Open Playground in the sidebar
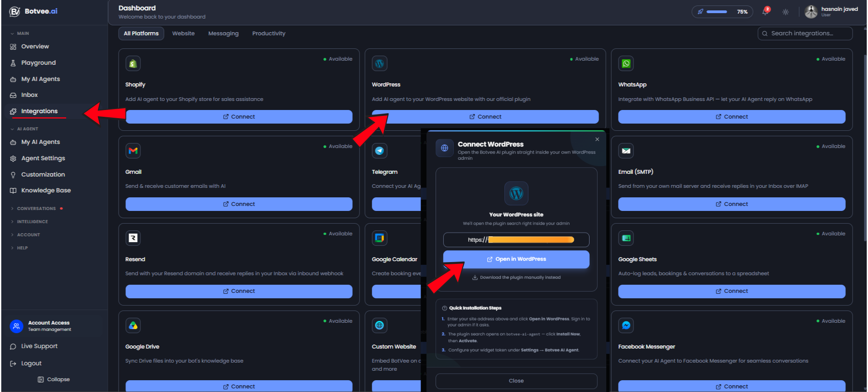 [38, 63]
